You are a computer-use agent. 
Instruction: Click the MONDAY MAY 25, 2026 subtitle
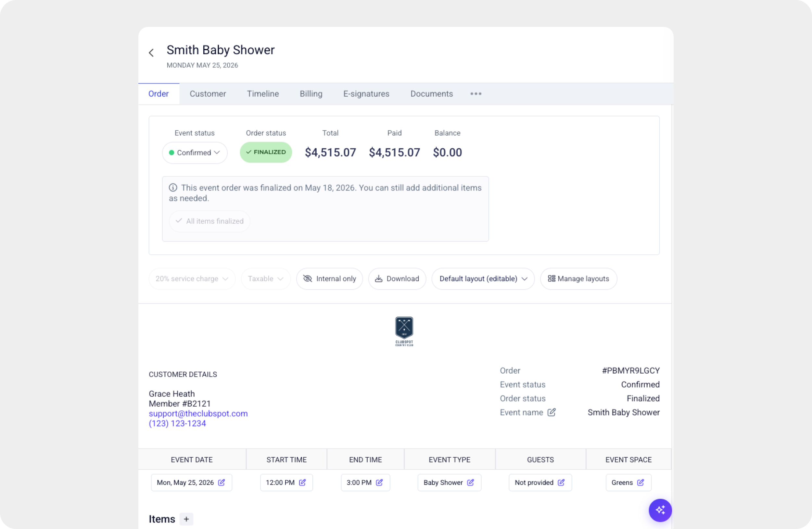click(202, 65)
